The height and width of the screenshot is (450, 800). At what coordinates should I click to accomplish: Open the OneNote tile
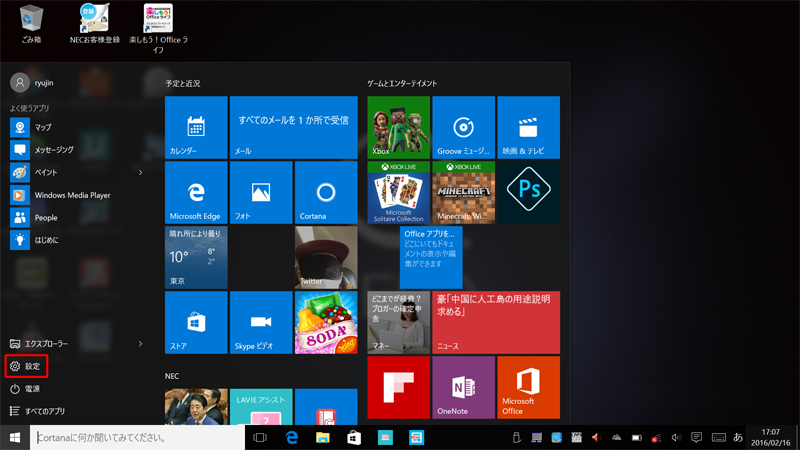[463, 387]
